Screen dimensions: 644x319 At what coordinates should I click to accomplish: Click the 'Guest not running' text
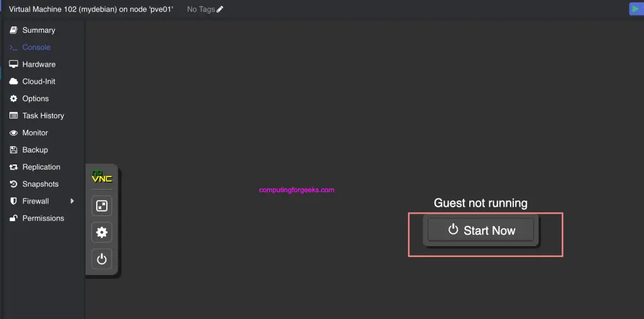coord(480,203)
